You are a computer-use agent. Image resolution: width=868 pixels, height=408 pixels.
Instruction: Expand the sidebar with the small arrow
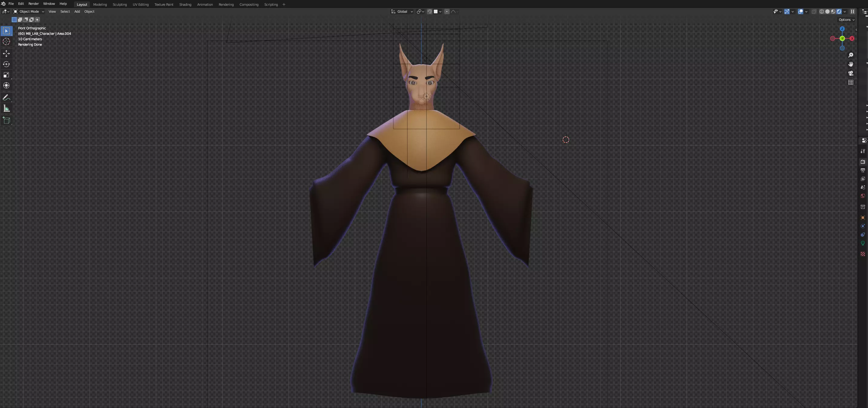(x=856, y=30)
